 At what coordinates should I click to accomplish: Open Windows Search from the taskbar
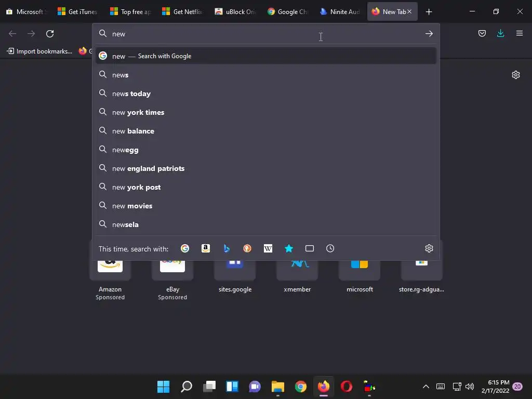tap(187, 387)
